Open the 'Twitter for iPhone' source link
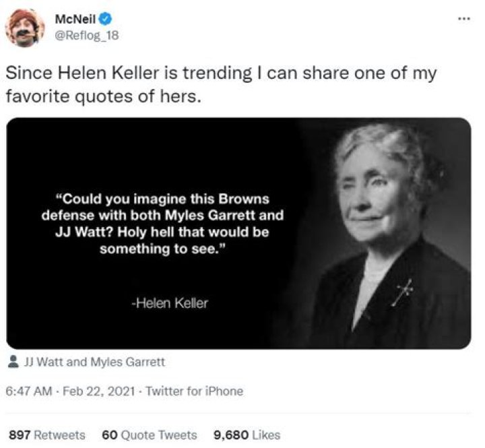The image size is (485, 448). click(194, 391)
